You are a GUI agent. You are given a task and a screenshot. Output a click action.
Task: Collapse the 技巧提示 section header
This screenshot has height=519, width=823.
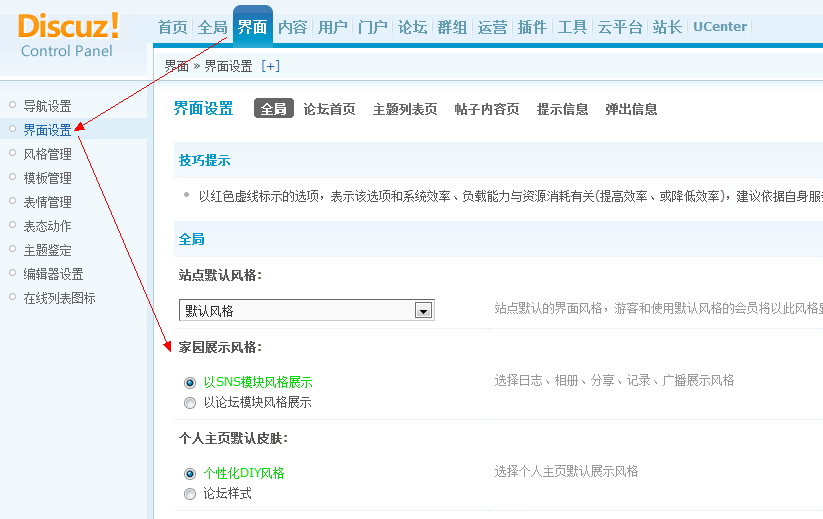204,160
